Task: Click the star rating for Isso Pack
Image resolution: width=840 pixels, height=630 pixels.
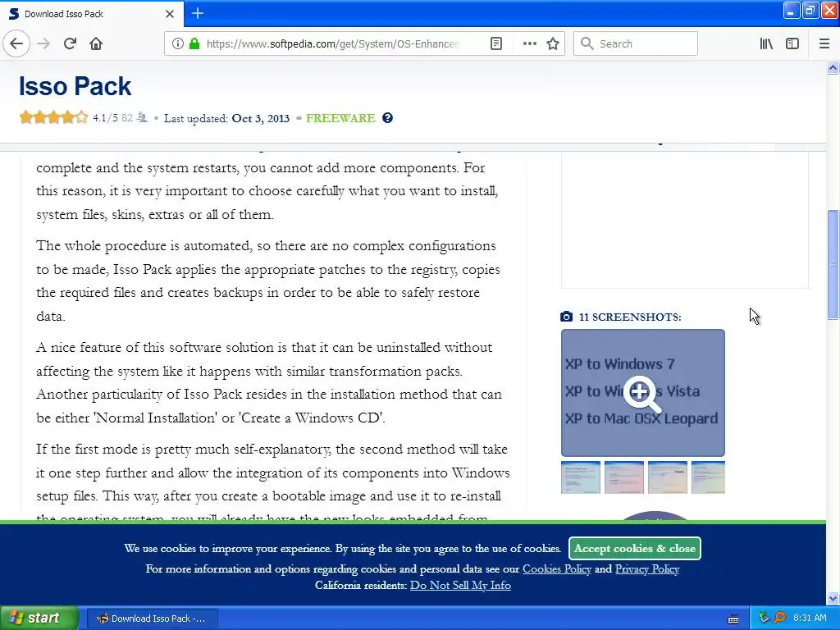Action: 53,117
